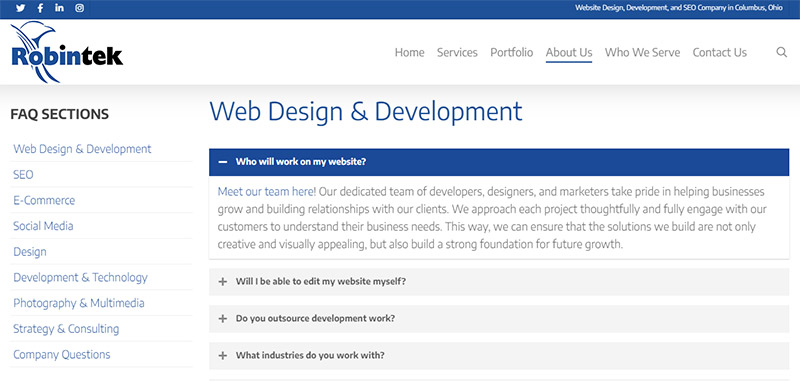Expand 'What industries do you work with?'

[x=499, y=355]
